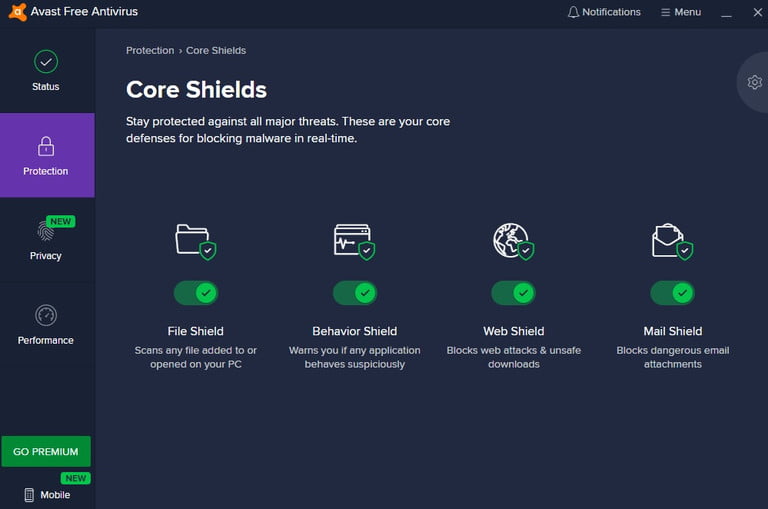The height and width of the screenshot is (509, 768).
Task: Click the Mail Shield envelope icon
Action: [672, 241]
